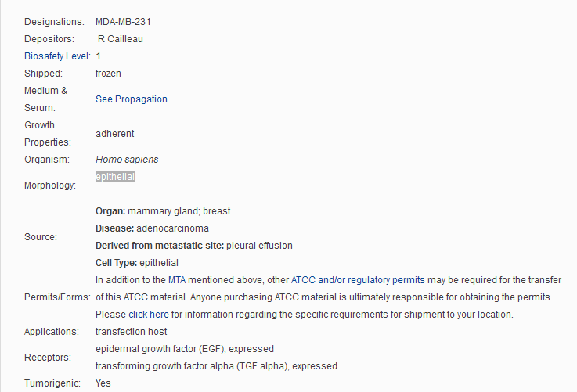Click the MDA-MB-231 designation value
This screenshot has width=577, height=392.
pyautogui.click(x=123, y=22)
